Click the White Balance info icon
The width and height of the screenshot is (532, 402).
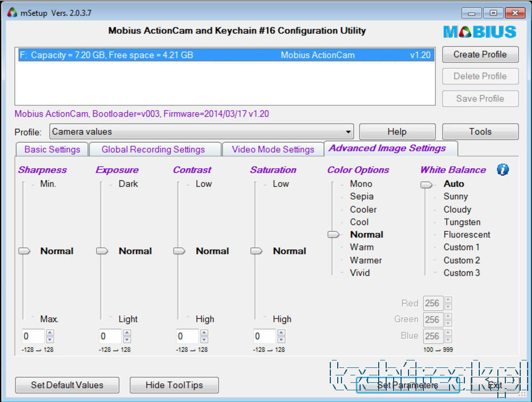tap(503, 169)
